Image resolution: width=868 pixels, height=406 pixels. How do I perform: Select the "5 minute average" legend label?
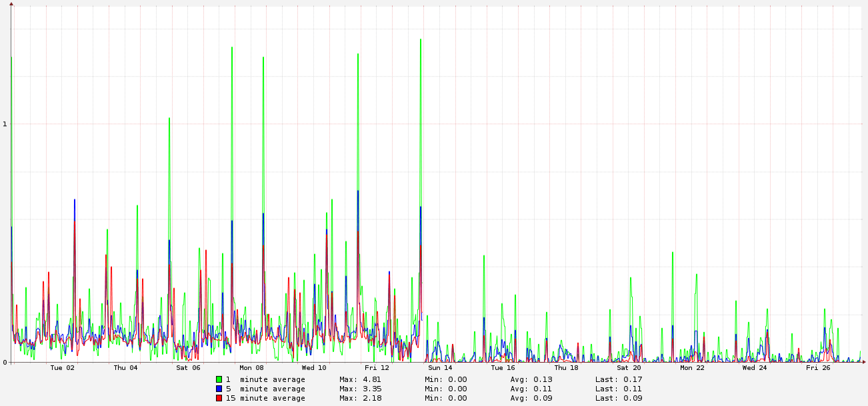tap(265, 389)
